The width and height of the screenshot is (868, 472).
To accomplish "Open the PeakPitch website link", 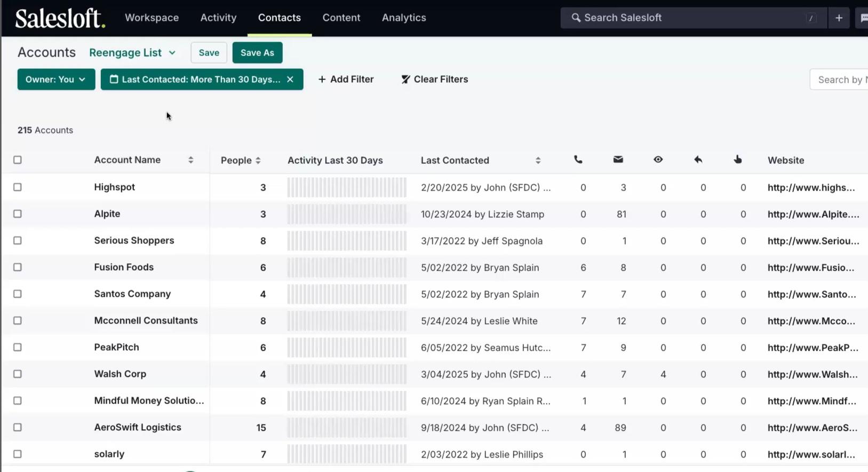I will tap(813, 348).
